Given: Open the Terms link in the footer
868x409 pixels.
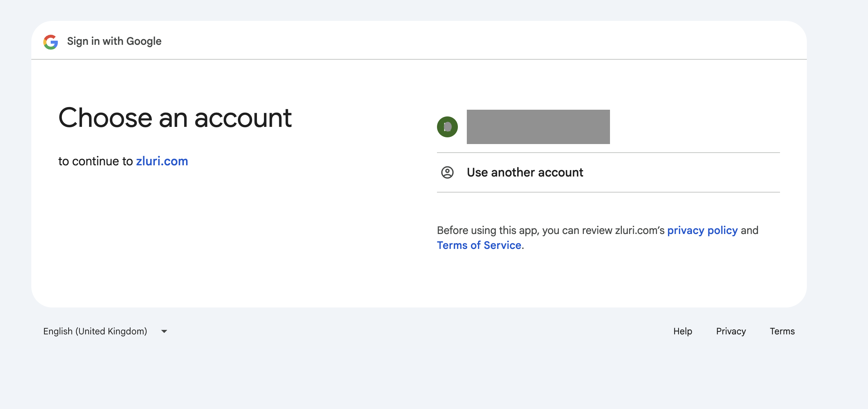Looking at the screenshot, I should [x=782, y=331].
